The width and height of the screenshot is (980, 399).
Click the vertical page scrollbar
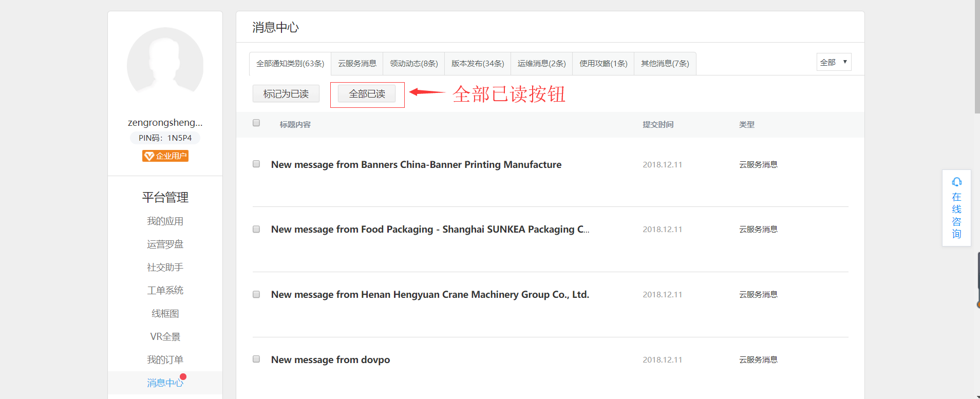(x=976, y=56)
